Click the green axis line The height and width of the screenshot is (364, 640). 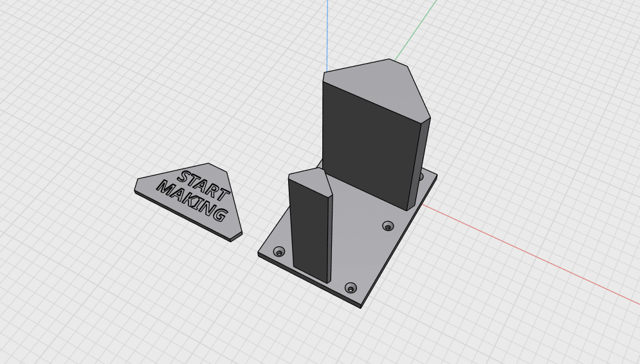click(x=416, y=31)
